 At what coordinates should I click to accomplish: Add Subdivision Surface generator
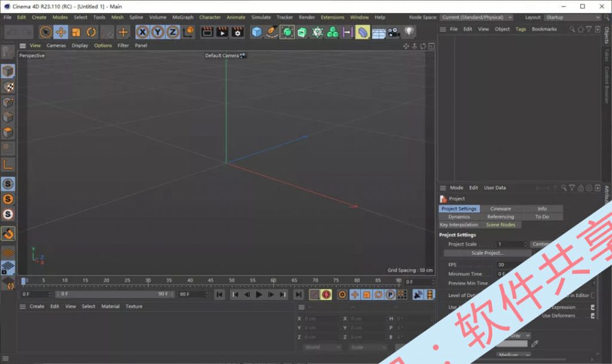click(x=287, y=32)
